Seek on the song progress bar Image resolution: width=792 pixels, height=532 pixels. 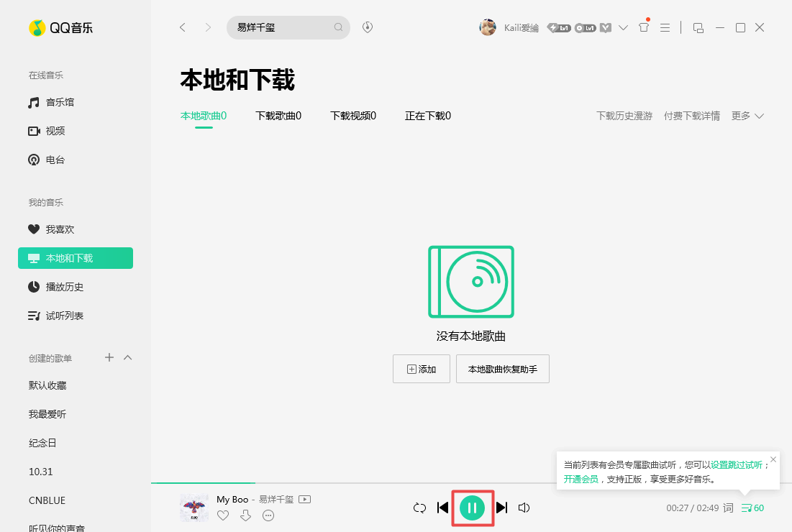click(x=471, y=483)
